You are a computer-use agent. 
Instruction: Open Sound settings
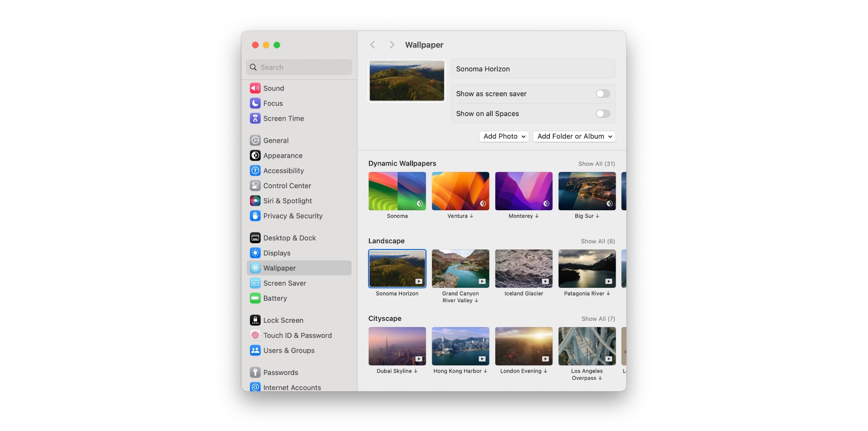pyautogui.click(x=299, y=88)
